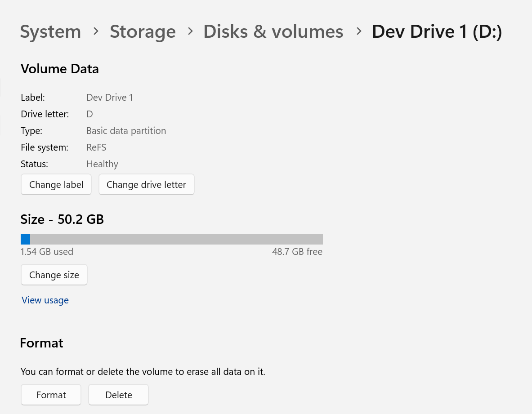Click the chevron before Dev Drive 1
This screenshot has width=532, height=414.
[358, 31]
